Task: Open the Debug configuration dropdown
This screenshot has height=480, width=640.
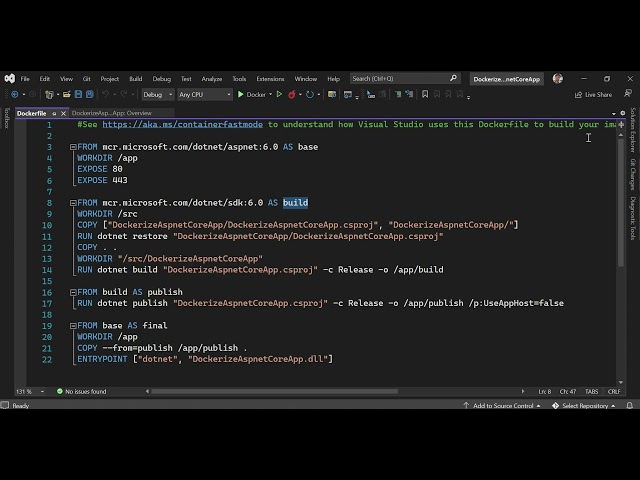Action: tap(158, 95)
